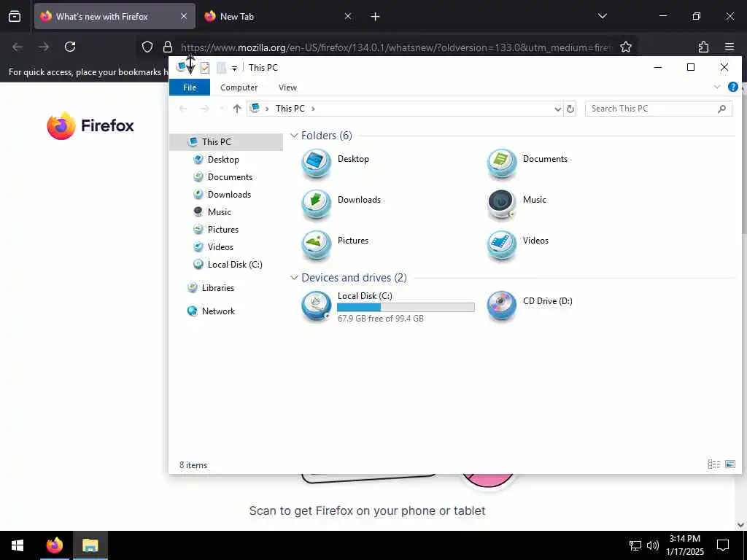Click the Firefox taskbar icon
Viewport: 747px width, 560px height.
55,545
